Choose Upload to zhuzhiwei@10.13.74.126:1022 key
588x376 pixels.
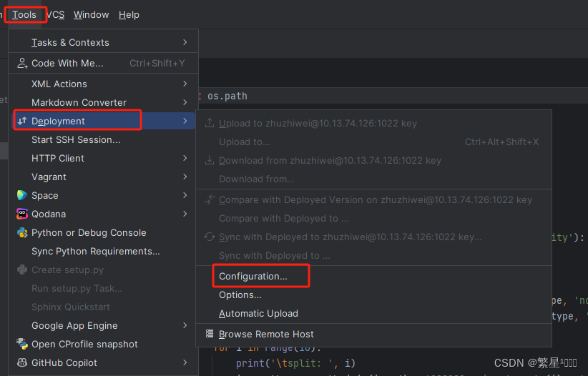click(373, 124)
